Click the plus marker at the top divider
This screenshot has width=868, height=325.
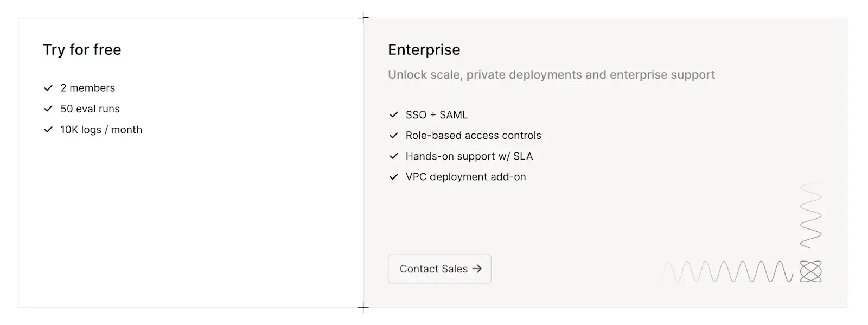click(x=363, y=18)
